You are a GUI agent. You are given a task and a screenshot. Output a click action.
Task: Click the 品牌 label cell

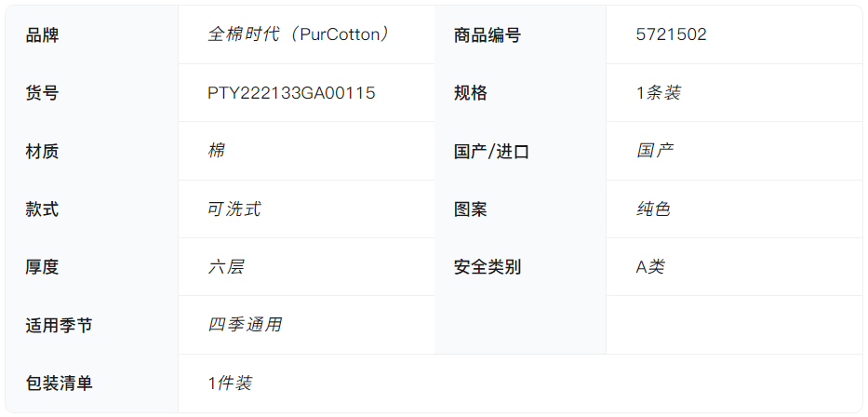[42, 35]
